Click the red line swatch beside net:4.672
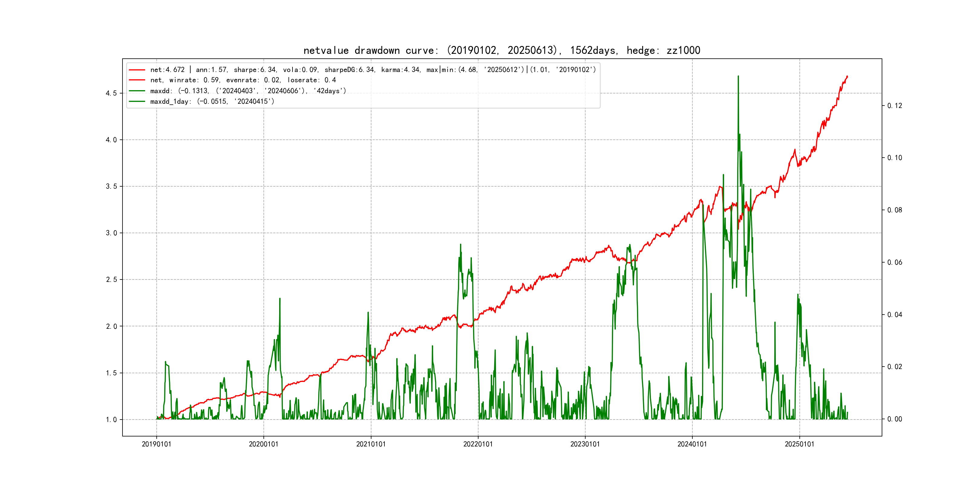980x490 pixels. click(137, 70)
